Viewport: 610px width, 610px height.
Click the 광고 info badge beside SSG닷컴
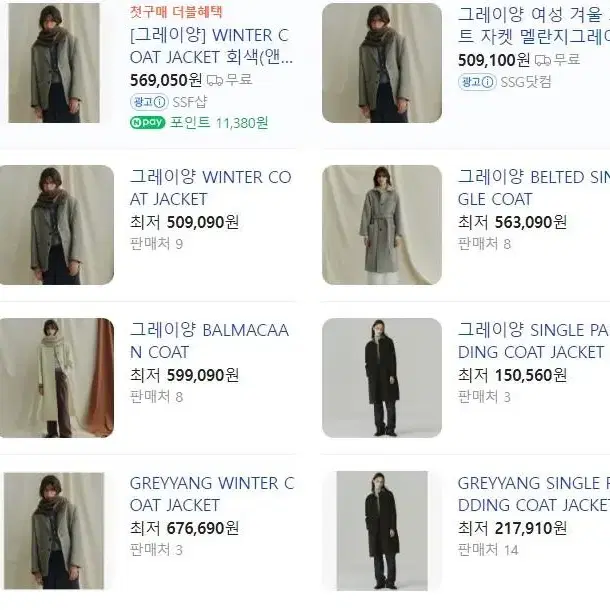coord(477,82)
